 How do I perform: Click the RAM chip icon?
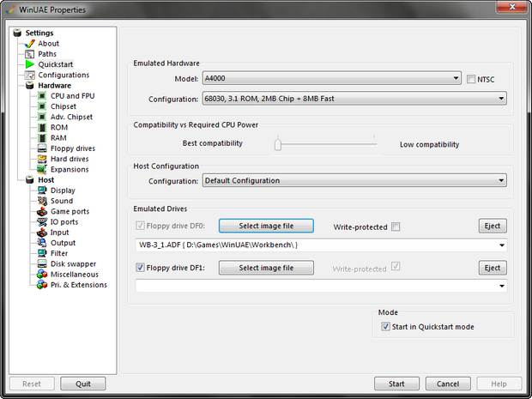point(42,138)
